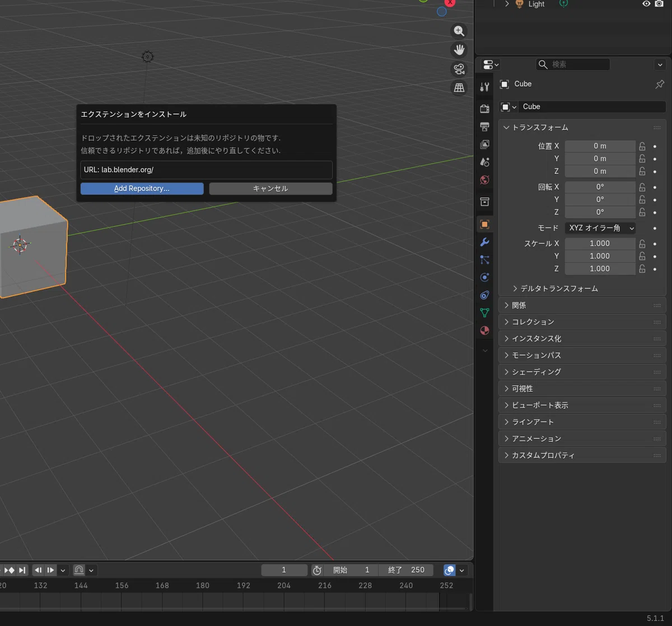The image size is (672, 626).
Task: Toggle lock for Rotation X
Action: [642, 187]
